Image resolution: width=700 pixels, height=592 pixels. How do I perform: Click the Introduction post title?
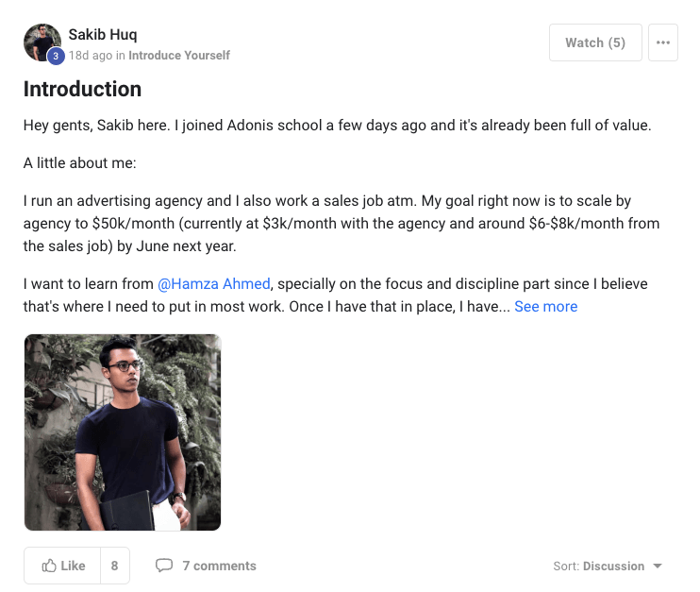(x=82, y=90)
